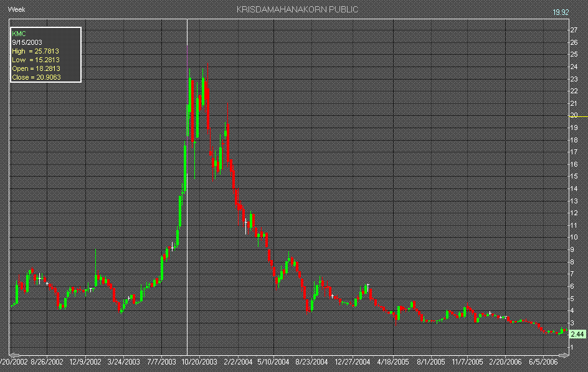This screenshot has height=372, width=588.
Task: Click the 9 price axis label
Action: point(572,250)
